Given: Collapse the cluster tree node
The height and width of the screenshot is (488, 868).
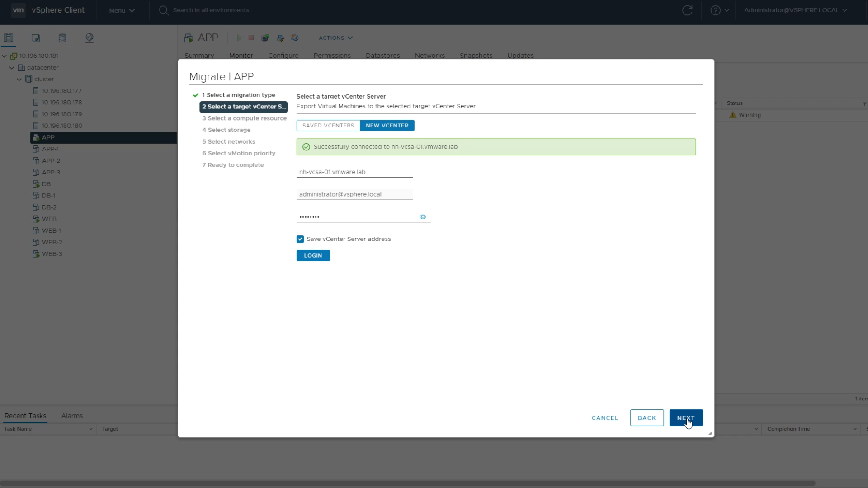Looking at the screenshot, I should pyautogui.click(x=19, y=79).
